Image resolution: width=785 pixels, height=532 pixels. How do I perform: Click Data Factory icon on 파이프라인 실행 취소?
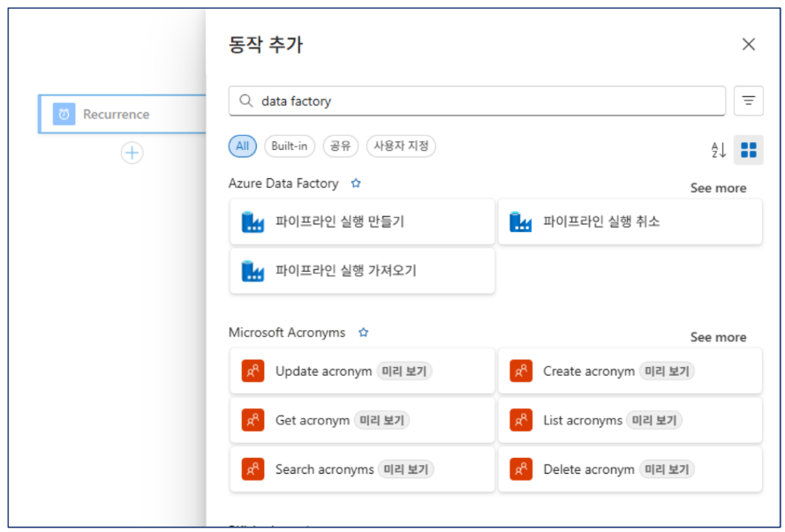click(521, 221)
